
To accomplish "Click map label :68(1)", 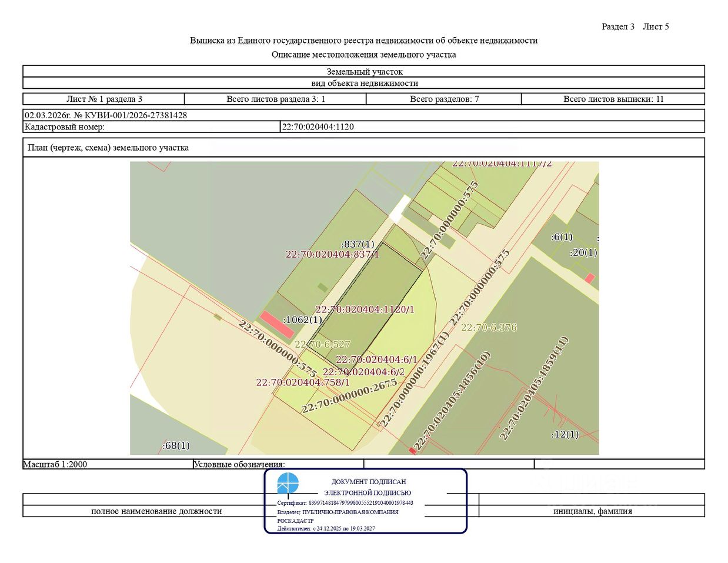I will point(176,446).
